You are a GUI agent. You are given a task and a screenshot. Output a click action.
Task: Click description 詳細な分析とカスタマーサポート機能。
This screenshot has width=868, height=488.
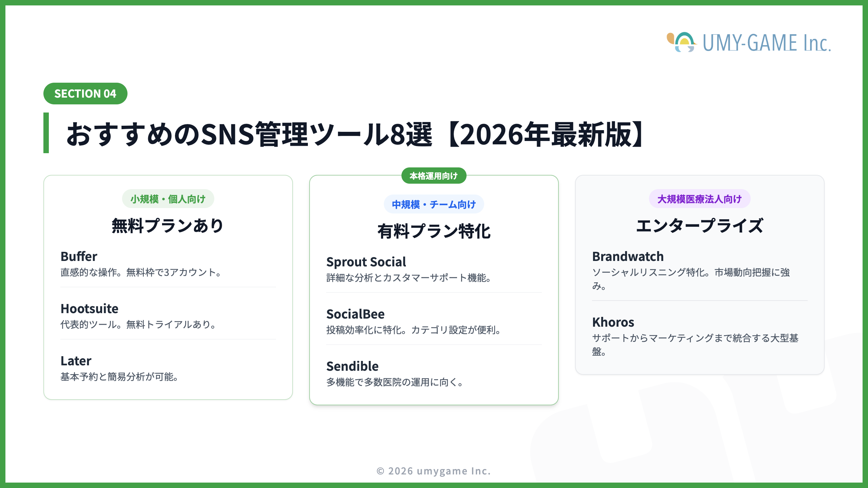point(409,278)
